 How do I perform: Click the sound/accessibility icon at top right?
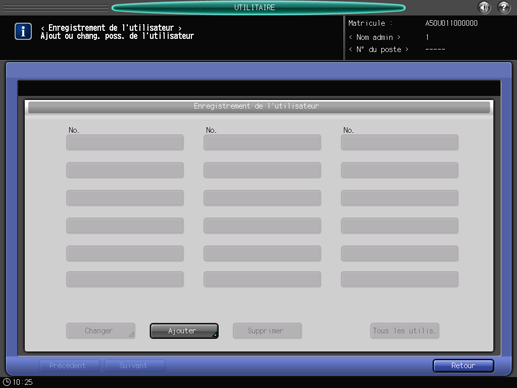click(x=484, y=7)
